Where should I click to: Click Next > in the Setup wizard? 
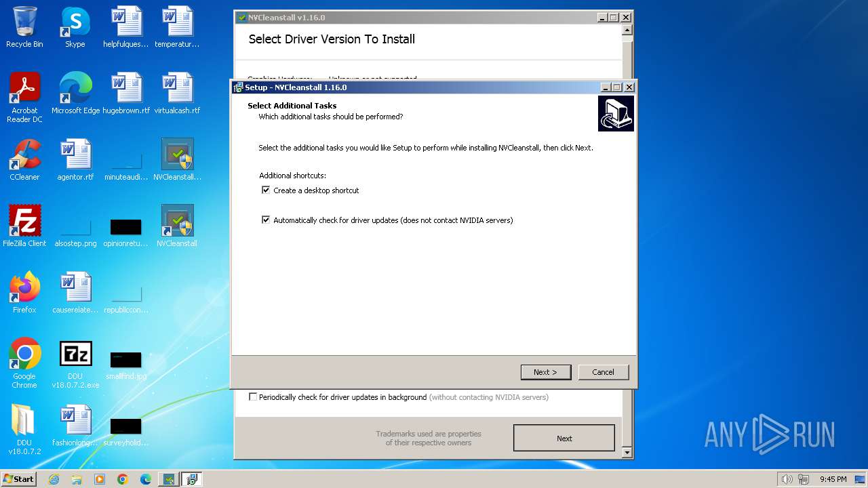click(x=545, y=372)
